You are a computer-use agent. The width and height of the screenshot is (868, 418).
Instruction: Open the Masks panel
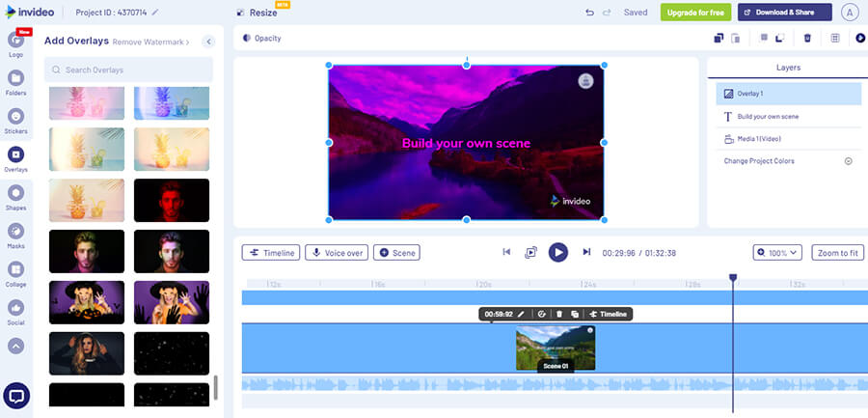pos(15,232)
